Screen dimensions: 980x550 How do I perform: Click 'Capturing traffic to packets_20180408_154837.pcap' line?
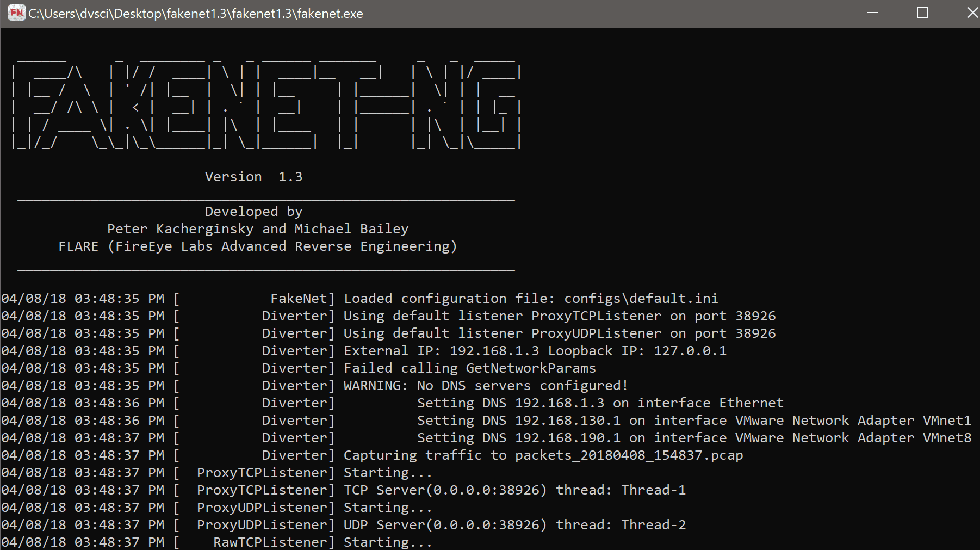tap(372, 455)
